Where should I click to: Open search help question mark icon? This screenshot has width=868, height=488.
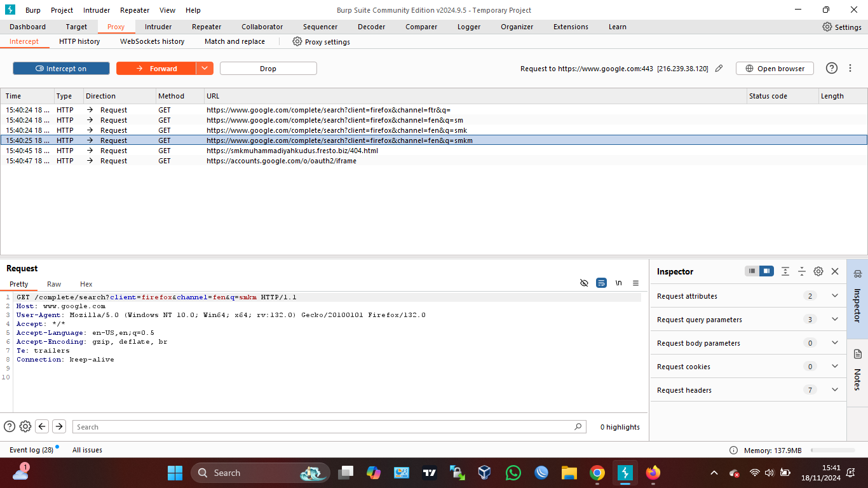pyautogui.click(x=10, y=426)
